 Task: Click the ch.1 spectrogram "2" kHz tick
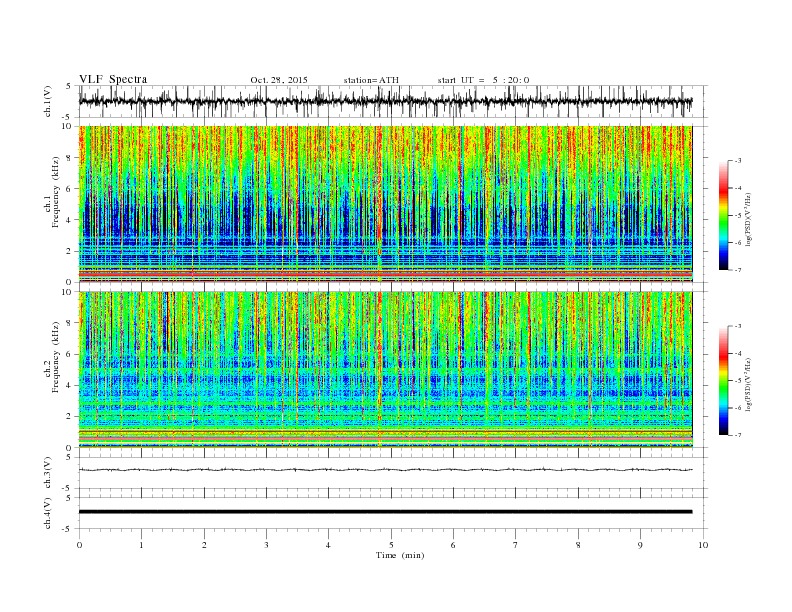tap(69, 251)
